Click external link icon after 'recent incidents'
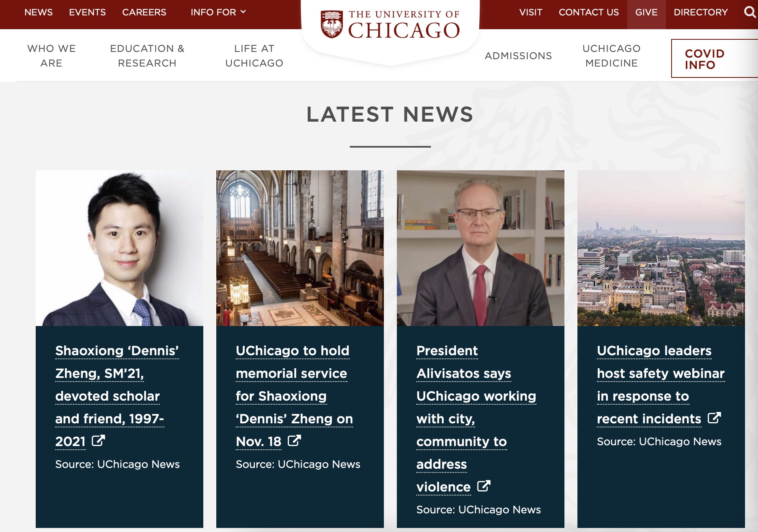 (714, 418)
